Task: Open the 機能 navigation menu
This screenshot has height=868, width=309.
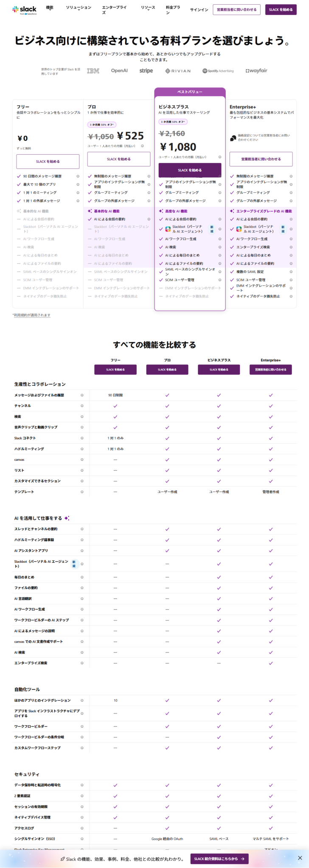Action: coord(50,8)
